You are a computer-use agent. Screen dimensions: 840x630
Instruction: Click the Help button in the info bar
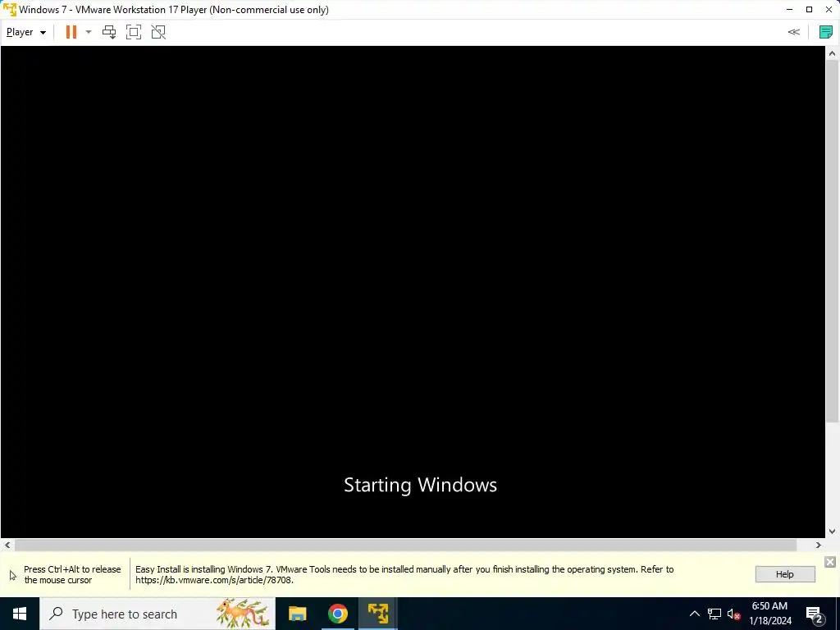(x=785, y=574)
